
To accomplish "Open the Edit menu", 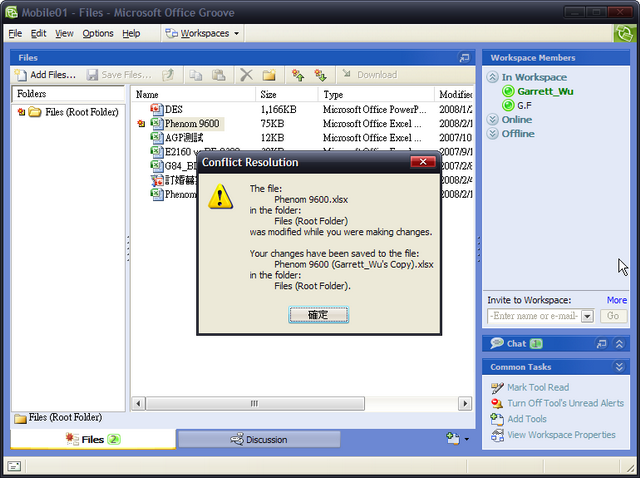I will point(38,33).
